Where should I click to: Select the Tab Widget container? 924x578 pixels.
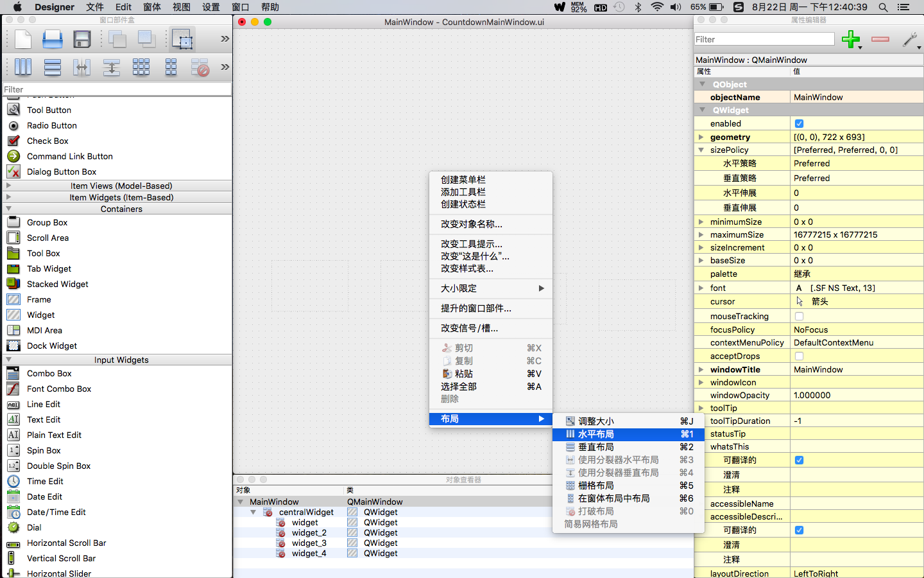pos(49,268)
